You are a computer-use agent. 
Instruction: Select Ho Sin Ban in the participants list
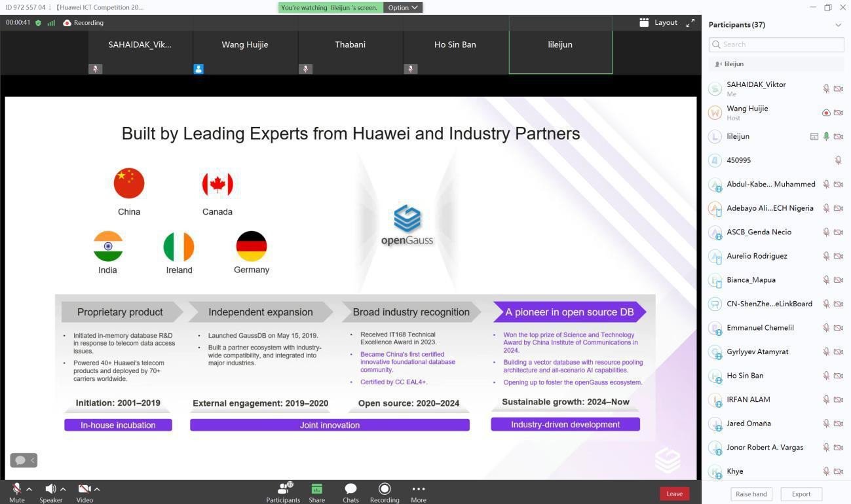point(745,376)
